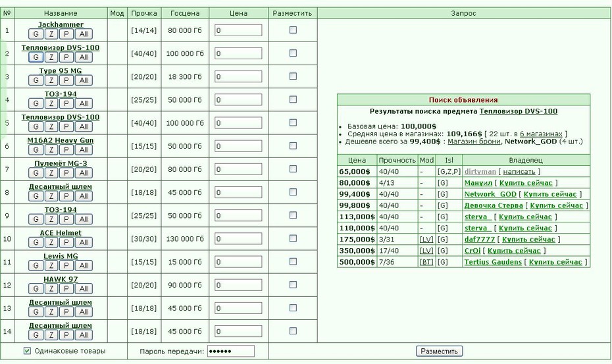Tick the Разместить checkbox in row 2
This screenshot has height=364, width=612.
point(293,53)
